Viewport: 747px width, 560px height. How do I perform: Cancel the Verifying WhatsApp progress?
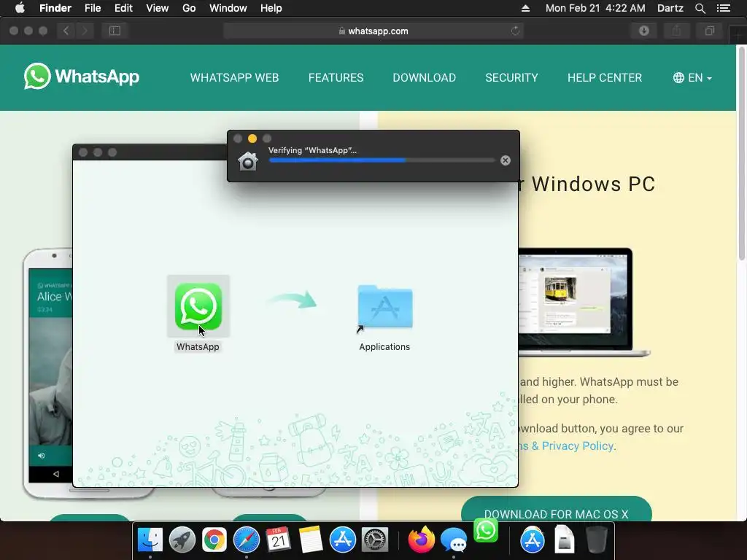(x=506, y=160)
